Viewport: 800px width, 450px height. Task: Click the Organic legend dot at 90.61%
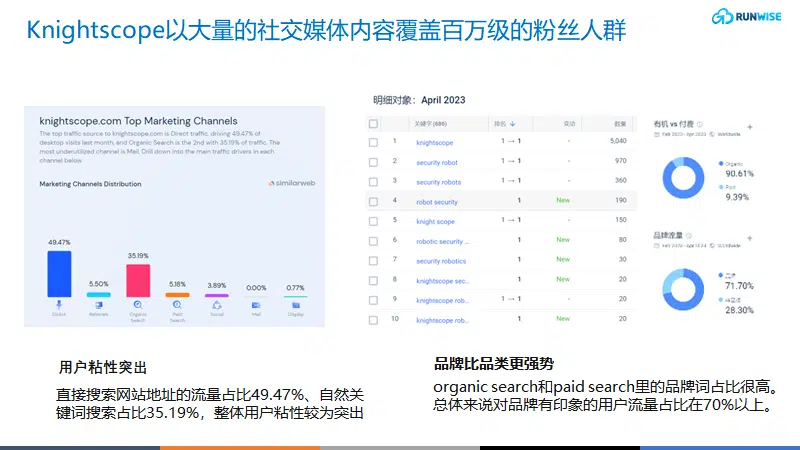point(721,164)
